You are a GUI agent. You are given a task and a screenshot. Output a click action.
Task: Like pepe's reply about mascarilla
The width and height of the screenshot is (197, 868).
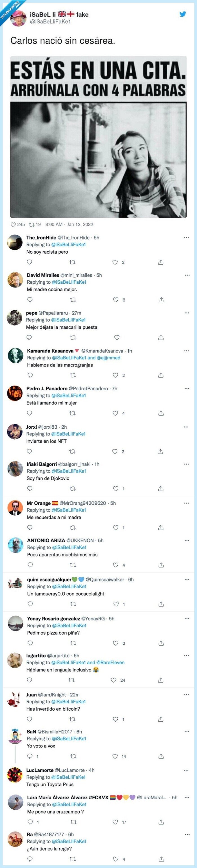tap(117, 338)
